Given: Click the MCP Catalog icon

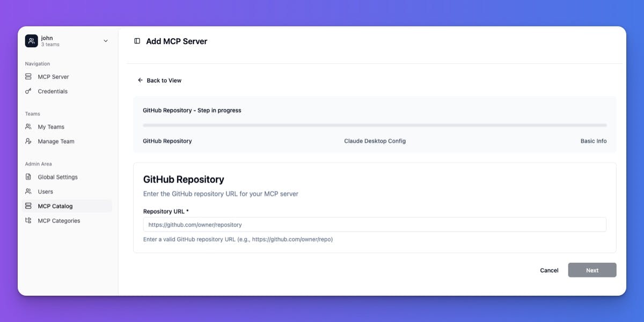Looking at the screenshot, I should click(x=29, y=206).
